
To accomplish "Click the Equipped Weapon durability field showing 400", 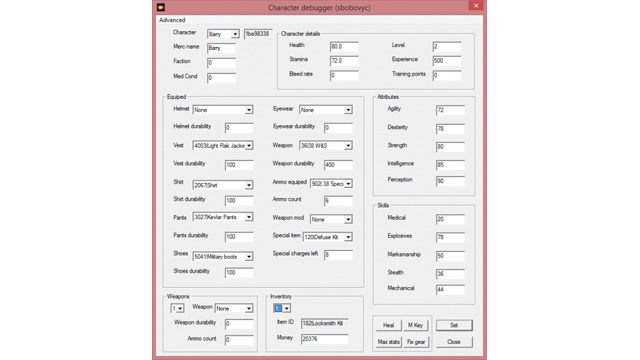I will point(338,165).
